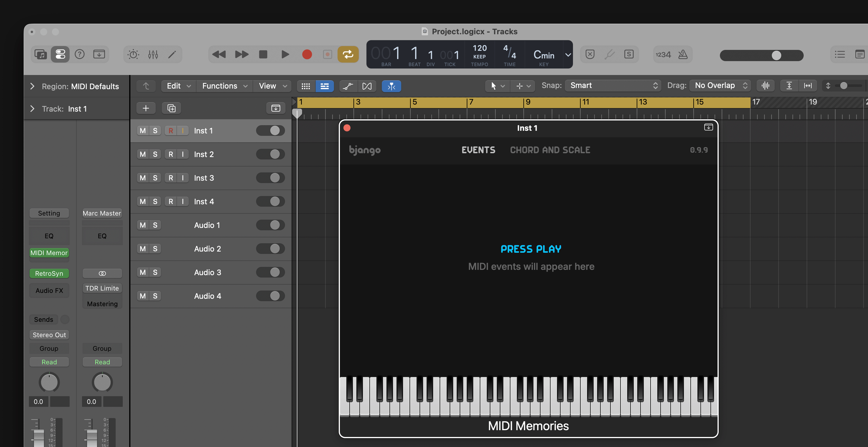
Task: Show the list view icon in Tracks menu bar
Action: [325, 86]
